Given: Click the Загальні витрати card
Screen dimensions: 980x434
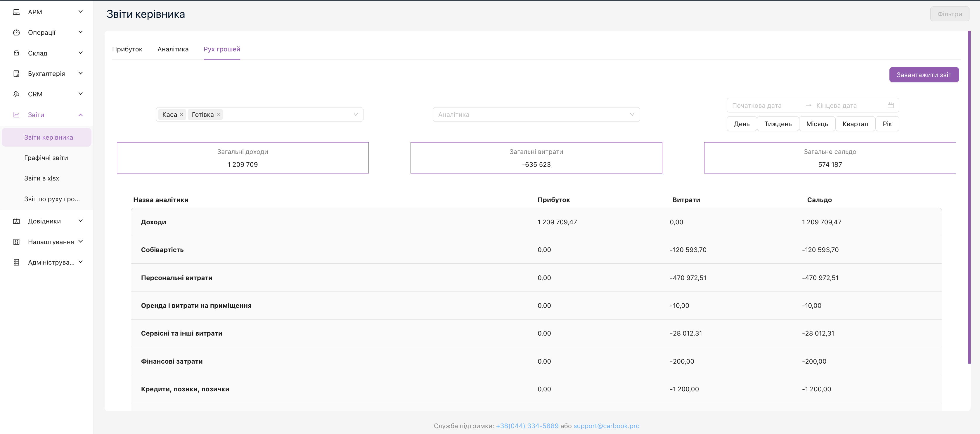Looking at the screenshot, I should (536, 158).
